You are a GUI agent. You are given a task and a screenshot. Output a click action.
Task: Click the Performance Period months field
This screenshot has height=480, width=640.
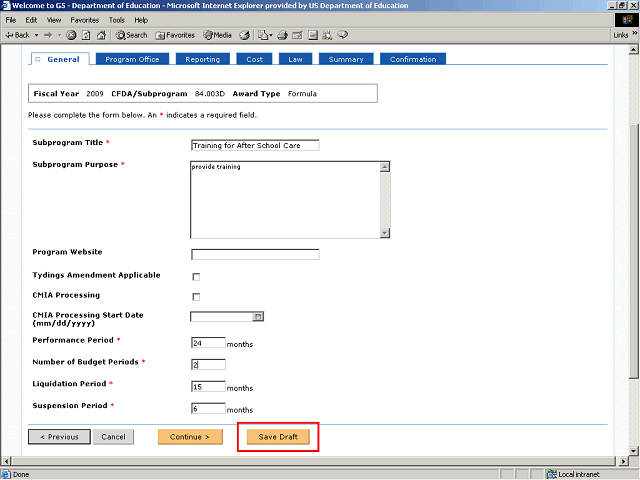point(208,342)
